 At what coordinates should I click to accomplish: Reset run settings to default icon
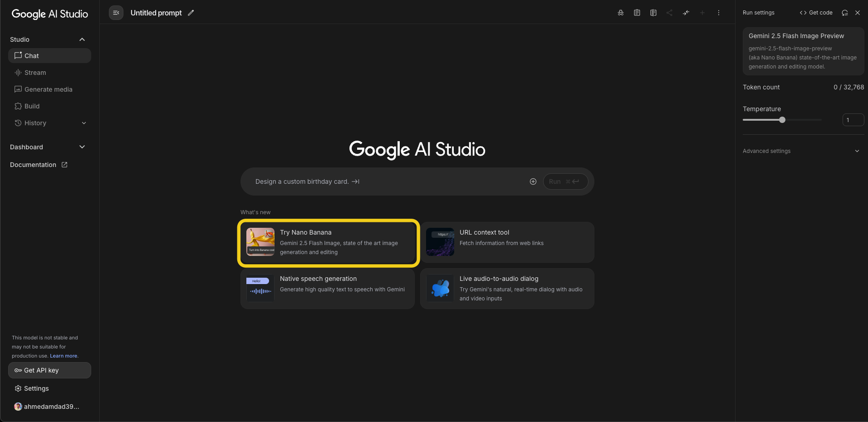pos(845,13)
